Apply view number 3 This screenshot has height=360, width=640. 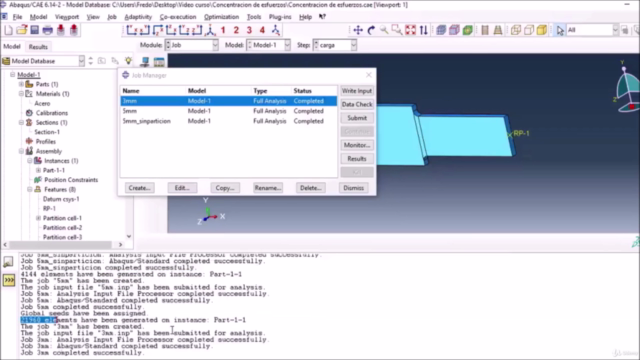(249, 30)
